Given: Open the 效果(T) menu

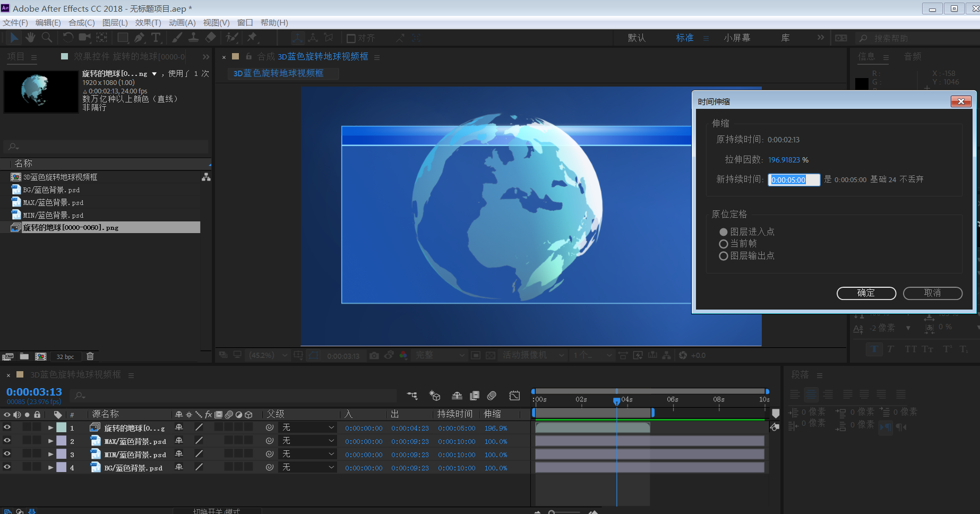Looking at the screenshot, I should (x=148, y=22).
